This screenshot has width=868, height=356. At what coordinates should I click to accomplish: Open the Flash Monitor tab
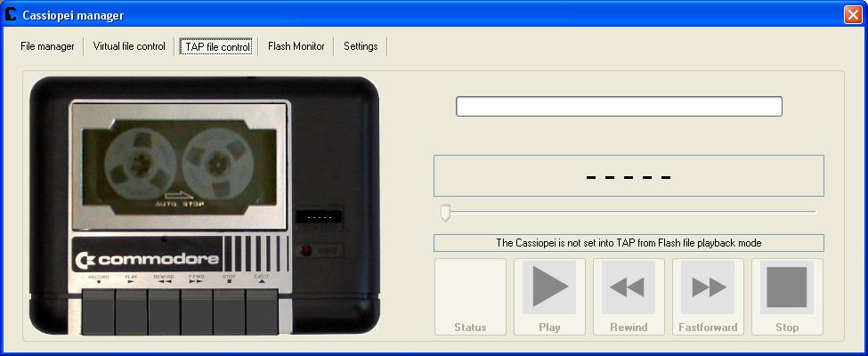[x=296, y=46]
